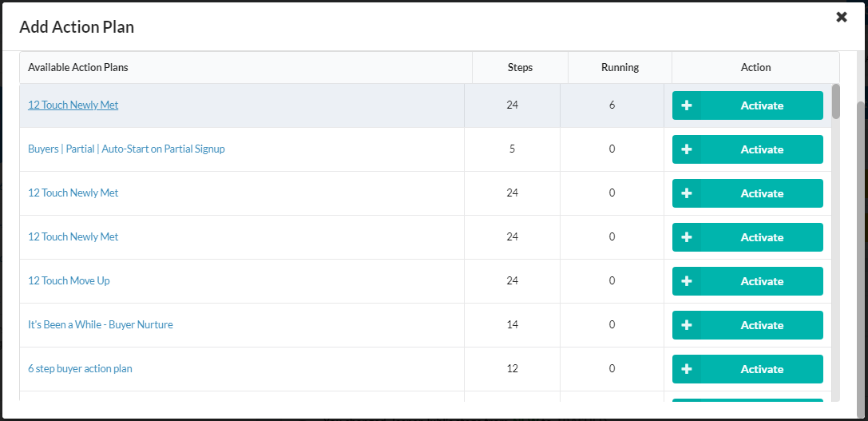The width and height of the screenshot is (868, 421).
Task: Click plus icon beside 12 Touch Move Up
Action: click(x=687, y=281)
